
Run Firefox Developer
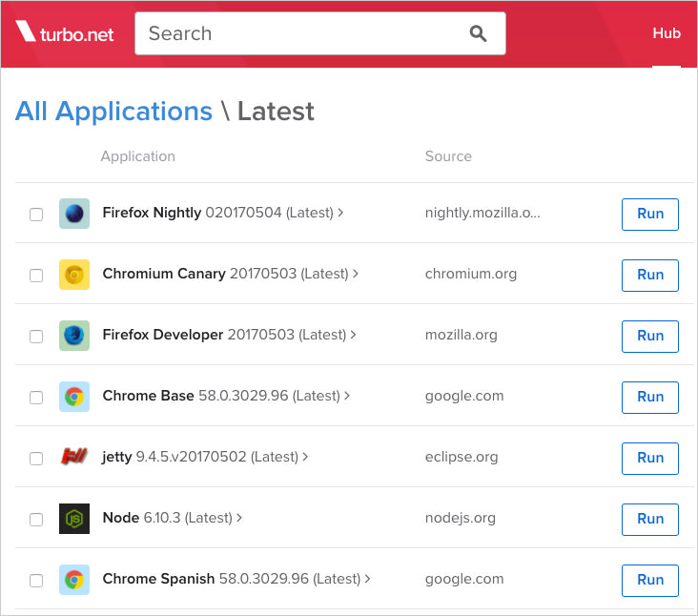(650, 336)
